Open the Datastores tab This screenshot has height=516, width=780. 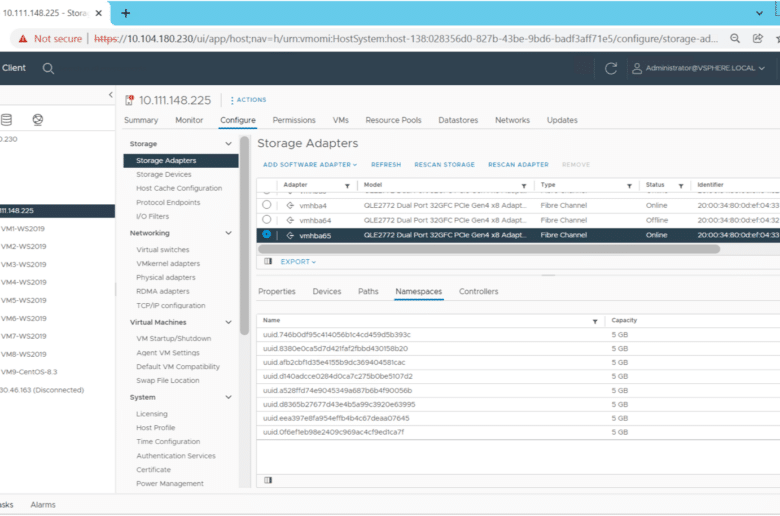click(x=458, y=120)
